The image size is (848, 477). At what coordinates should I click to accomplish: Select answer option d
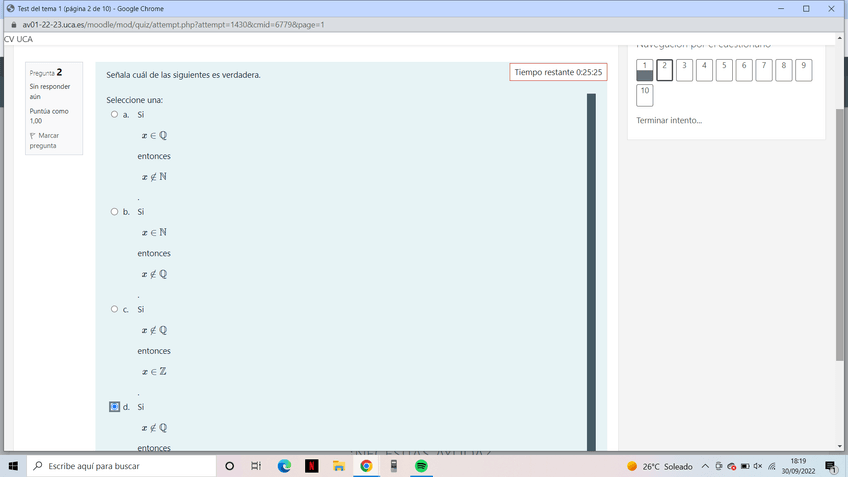click(114, 407)
